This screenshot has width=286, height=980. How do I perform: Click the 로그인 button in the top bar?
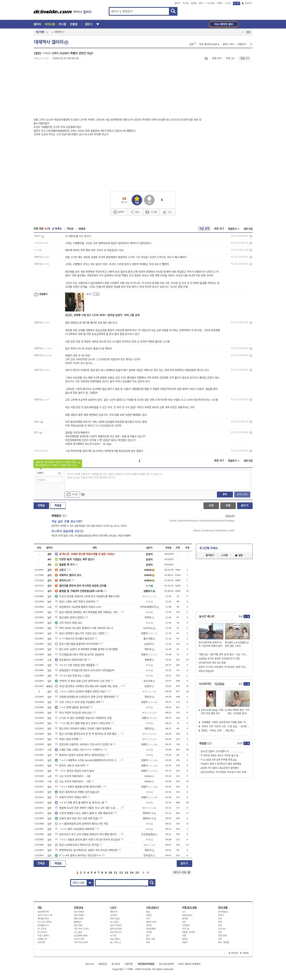pyautogui.click(x=237, y=3)
